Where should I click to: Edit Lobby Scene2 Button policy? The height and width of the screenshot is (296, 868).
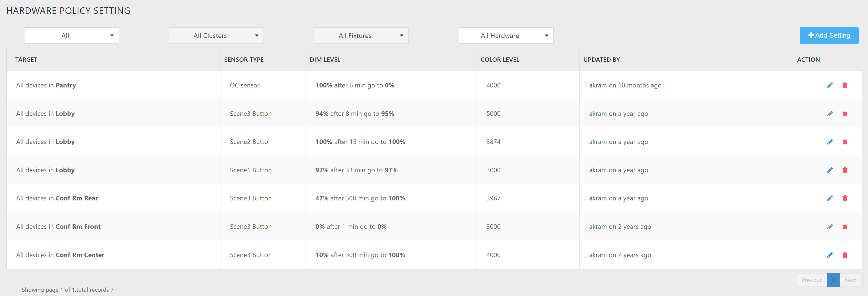(829, 142)
